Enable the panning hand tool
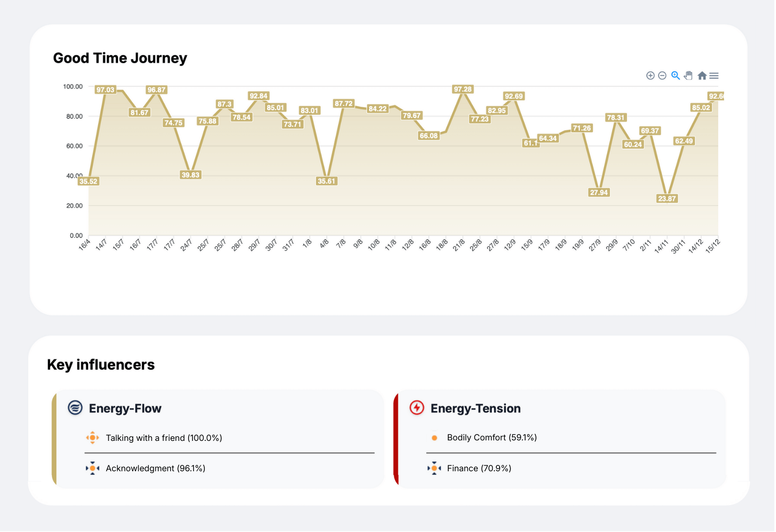776x532 pixels. click(688, 75)
